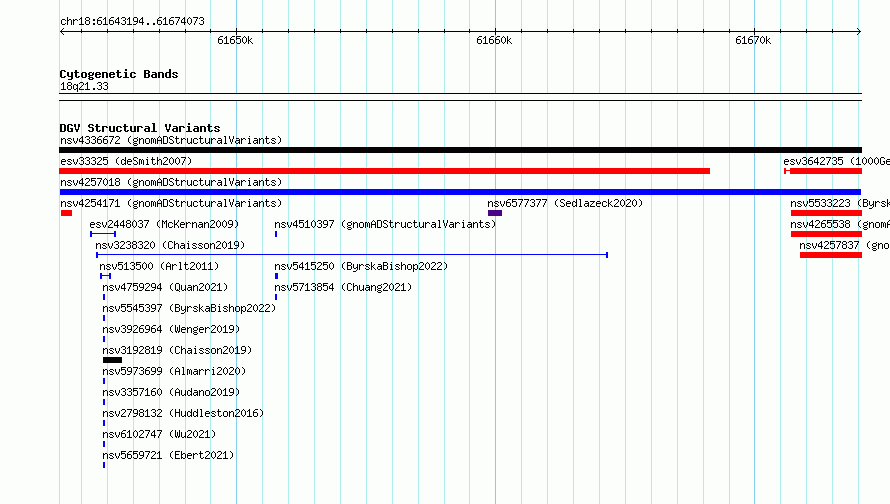This screenshot has width=890, height=504.
Task: Open the esv33325 (deSmith2007) label
Action: click(x=126, y=161)
